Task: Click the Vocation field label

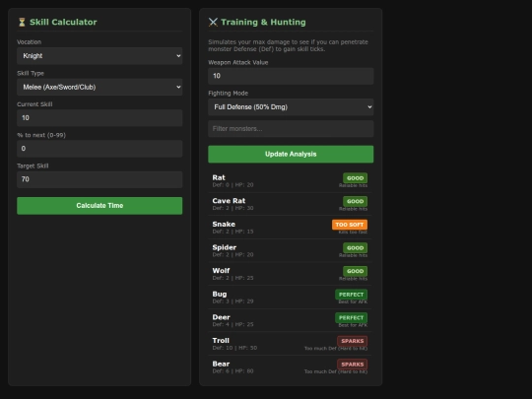Action: coord(30,42)
